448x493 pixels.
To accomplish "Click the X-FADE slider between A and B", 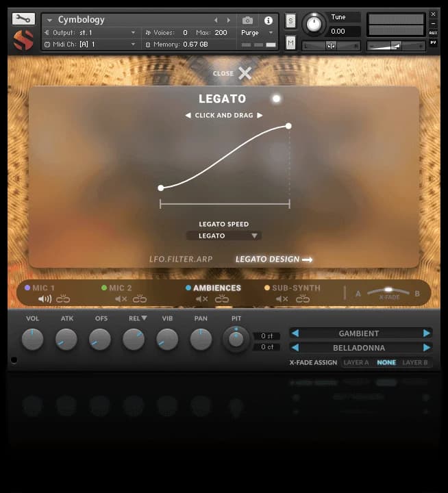I will coord(388,290).
